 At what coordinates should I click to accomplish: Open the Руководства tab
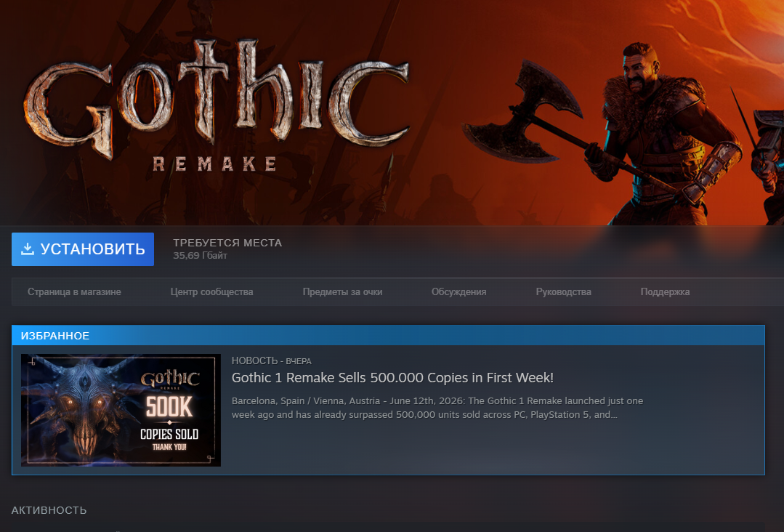coord(564,292)
